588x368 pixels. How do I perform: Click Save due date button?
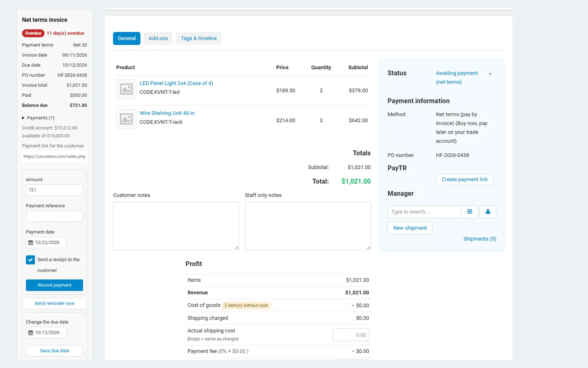coord(54,351)
